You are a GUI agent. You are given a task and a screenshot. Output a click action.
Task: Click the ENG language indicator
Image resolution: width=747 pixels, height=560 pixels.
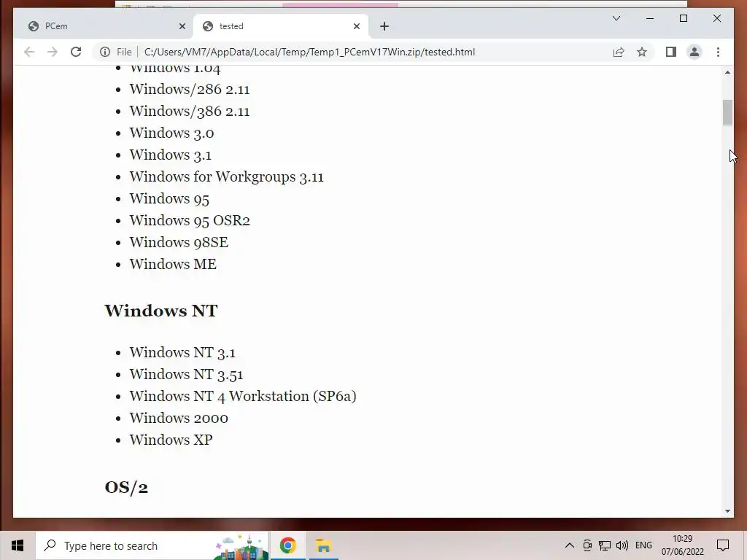tap(643, 545)
